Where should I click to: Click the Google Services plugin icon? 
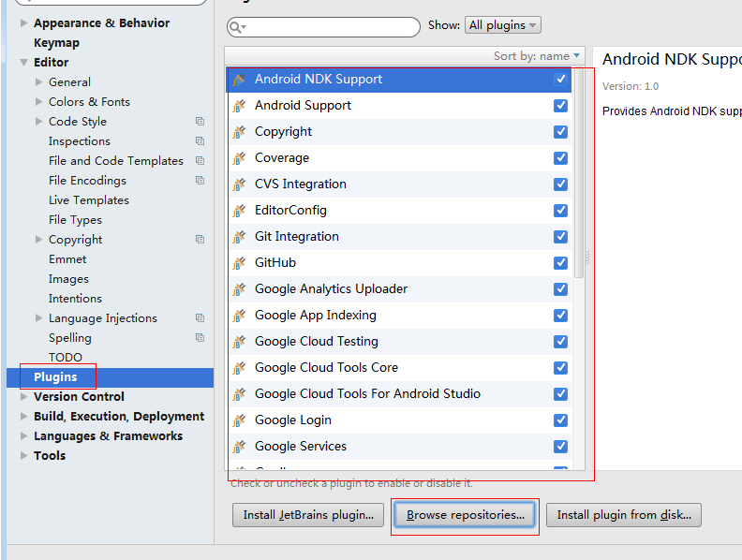pos(240,447)
